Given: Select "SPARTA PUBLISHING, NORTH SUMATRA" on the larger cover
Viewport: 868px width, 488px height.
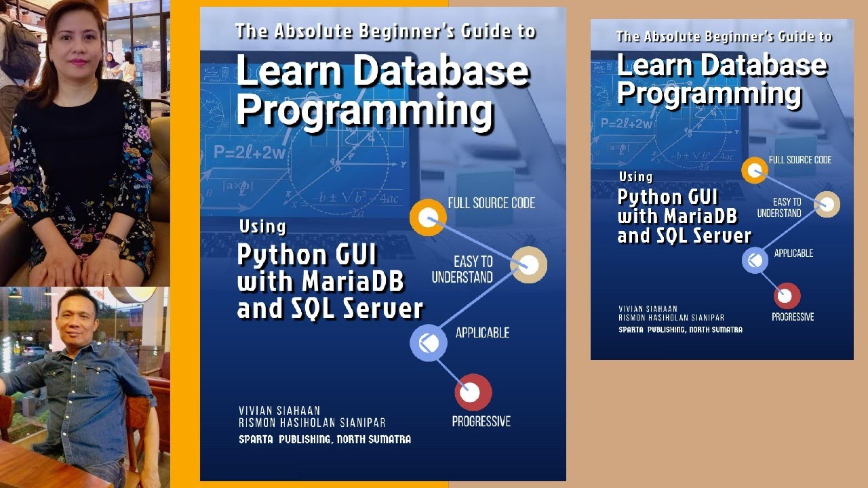Looking at the screenshot, I should point(325,439).
